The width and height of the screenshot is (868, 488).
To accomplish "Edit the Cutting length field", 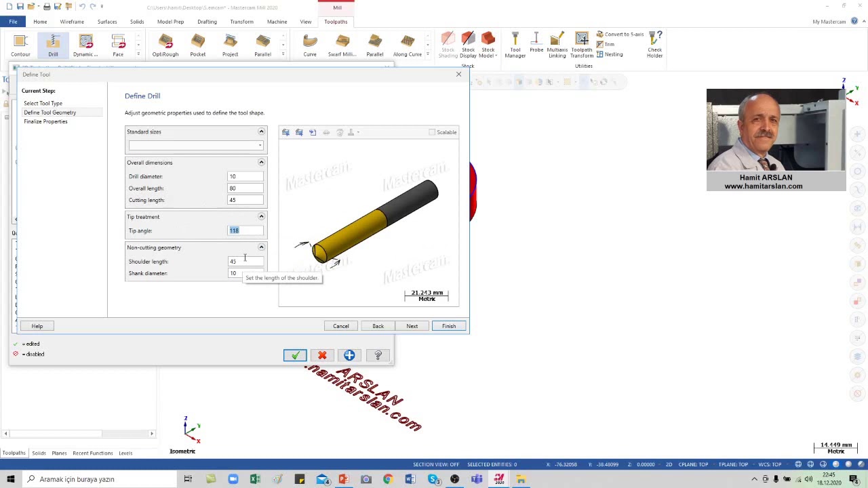I will [245, 200].
